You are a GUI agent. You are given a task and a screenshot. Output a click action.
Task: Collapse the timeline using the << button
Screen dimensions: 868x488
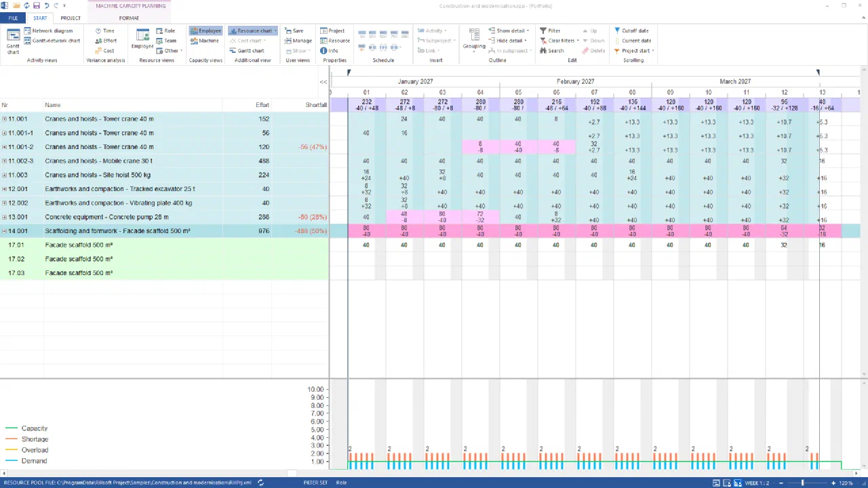tap(323, 81)
